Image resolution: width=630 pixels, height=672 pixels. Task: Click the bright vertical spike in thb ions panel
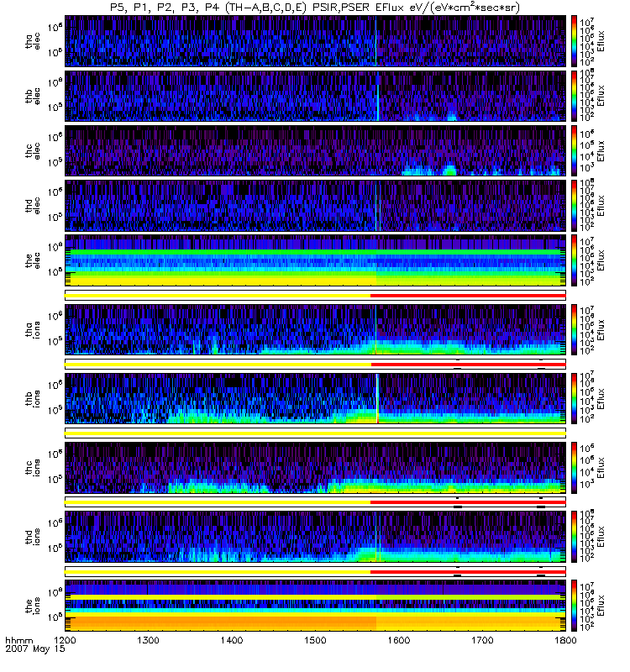[377, 398]
